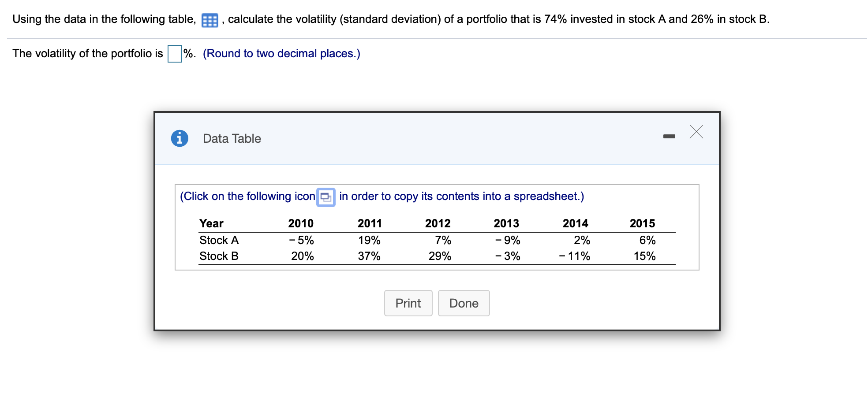This screenshot has width=868, height=393.
Task: Click the Done button
Action: pos(463,303)
